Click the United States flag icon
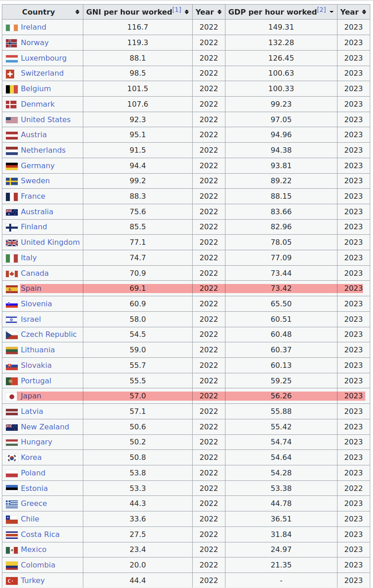The image size is (373, 588). coord(12,120)
